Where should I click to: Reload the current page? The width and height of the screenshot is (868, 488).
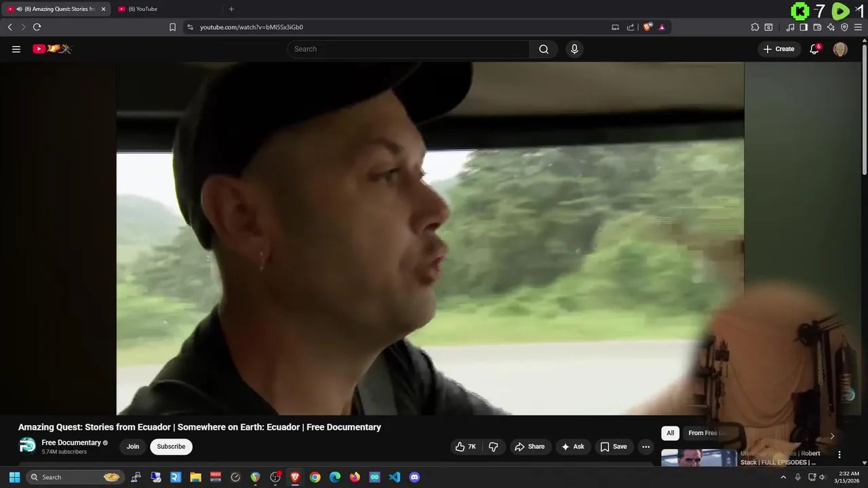[x=37, y=27]
